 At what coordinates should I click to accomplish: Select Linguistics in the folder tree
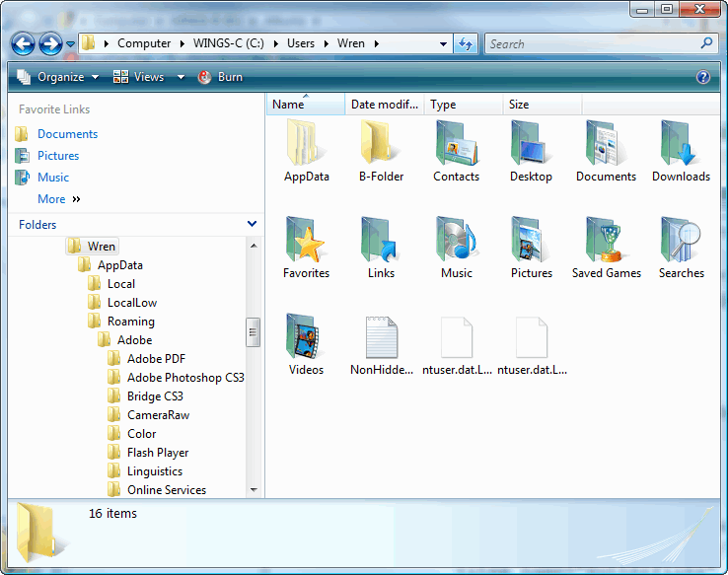pos(155,471)
